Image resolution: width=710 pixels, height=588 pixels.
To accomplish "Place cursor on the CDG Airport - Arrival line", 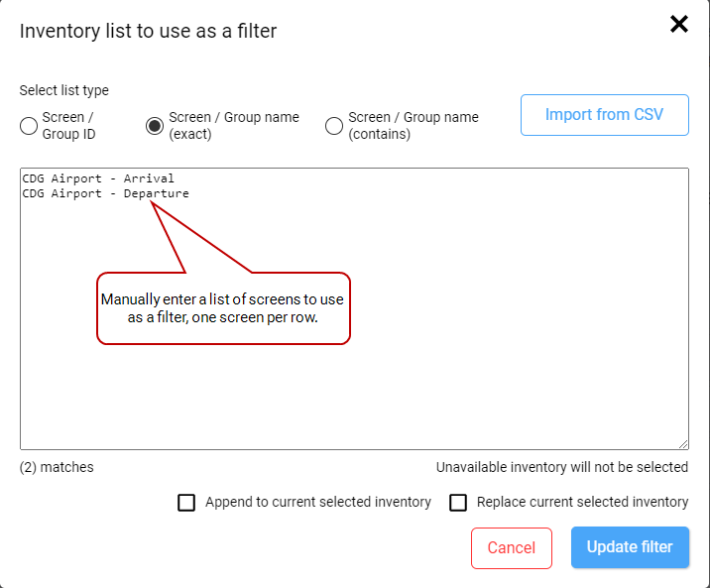I will [x=98, y=178].
